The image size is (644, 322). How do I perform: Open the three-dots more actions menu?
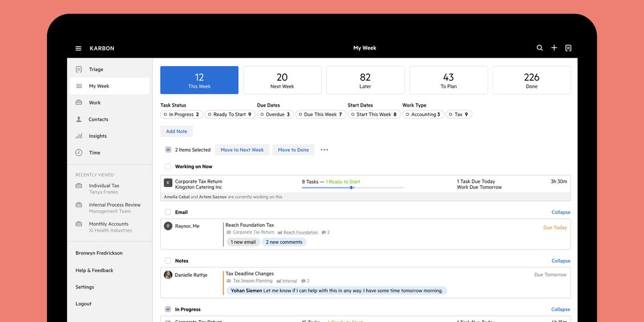(324, 150)
